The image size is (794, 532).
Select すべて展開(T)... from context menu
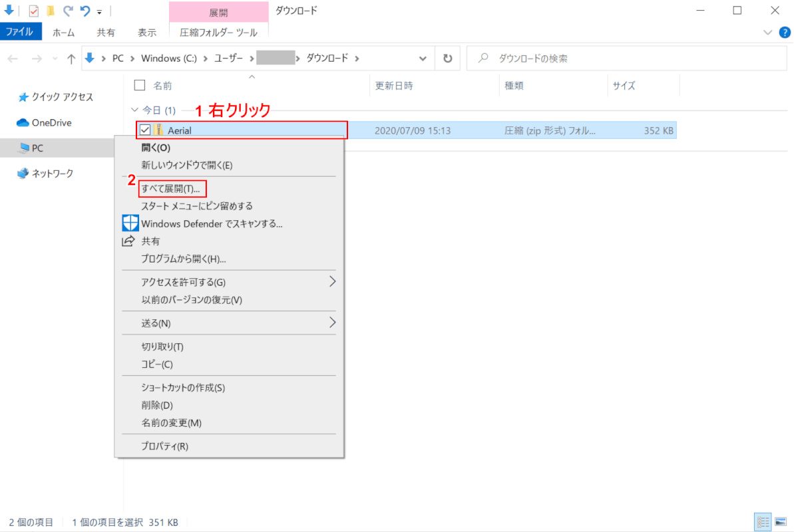[170, 189]
